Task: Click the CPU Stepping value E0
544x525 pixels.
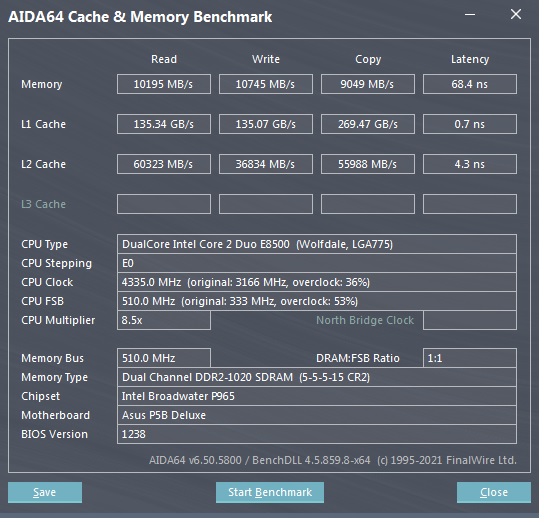Action: (x=317, y=263)
